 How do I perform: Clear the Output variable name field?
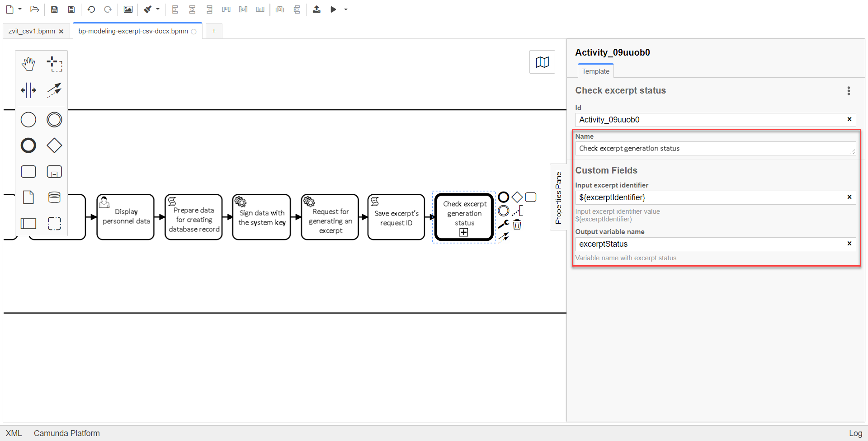[849, 244]
